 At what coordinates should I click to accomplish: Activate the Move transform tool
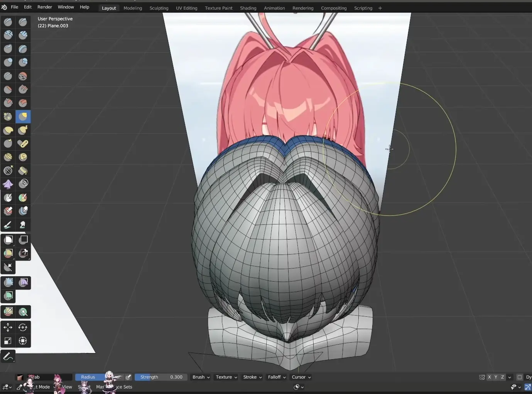(8, 328)
